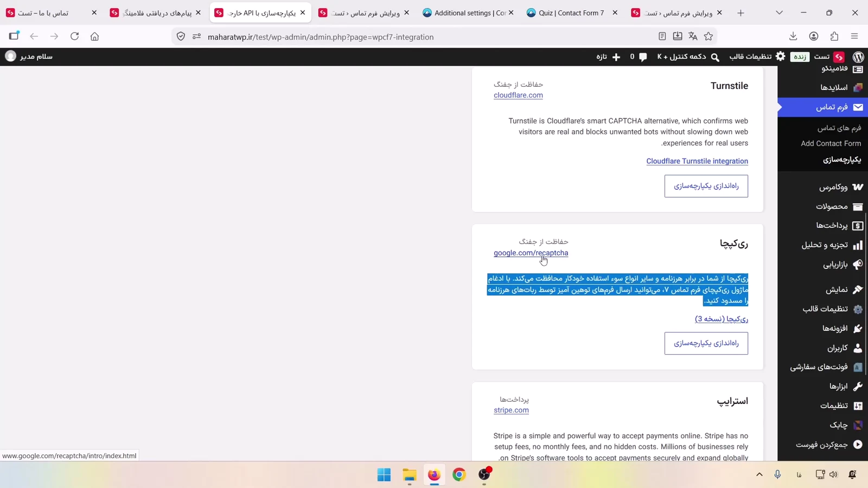
Task: Open the products (محصولات) sidebar icon
Action: [858, 207]
